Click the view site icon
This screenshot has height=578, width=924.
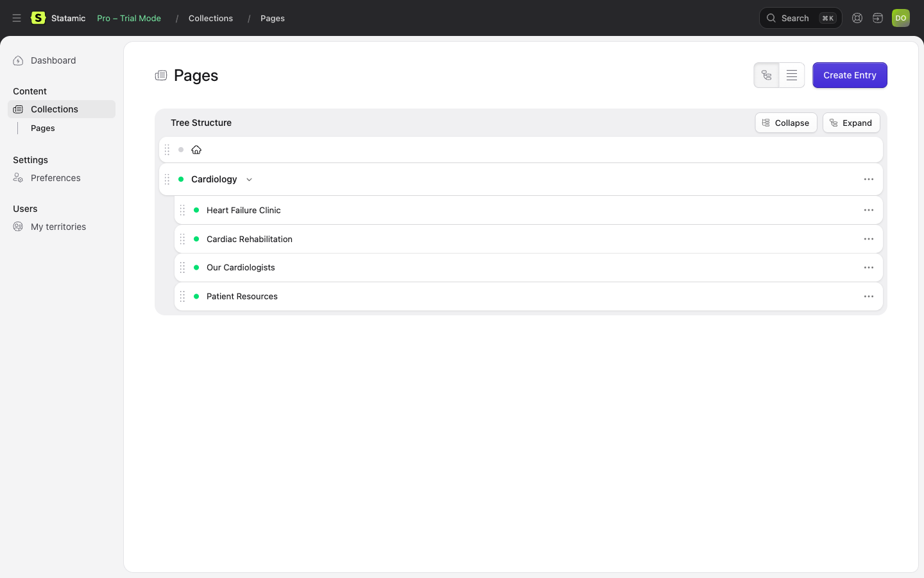coord(878,18)
